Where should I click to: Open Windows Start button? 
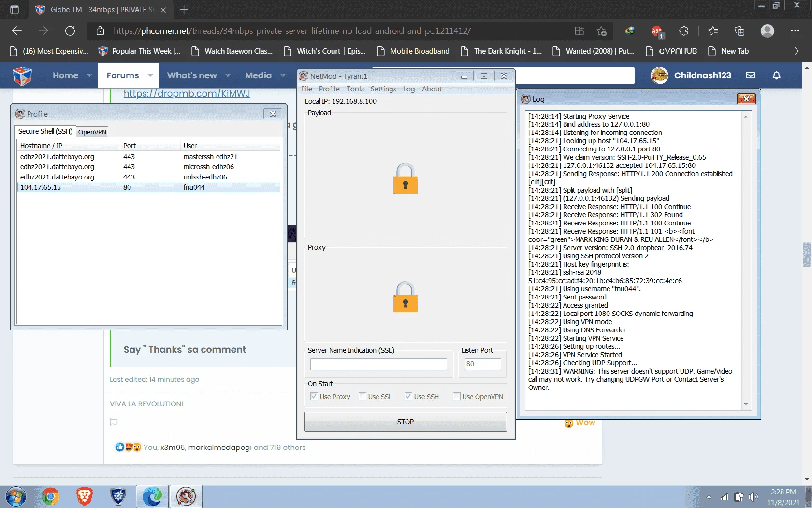pos(15,497)
